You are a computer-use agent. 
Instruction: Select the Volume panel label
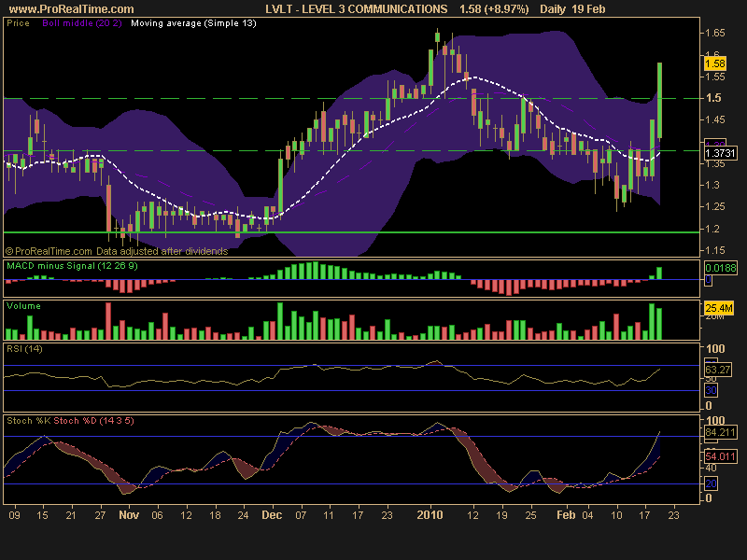click(x=23, y=306)
